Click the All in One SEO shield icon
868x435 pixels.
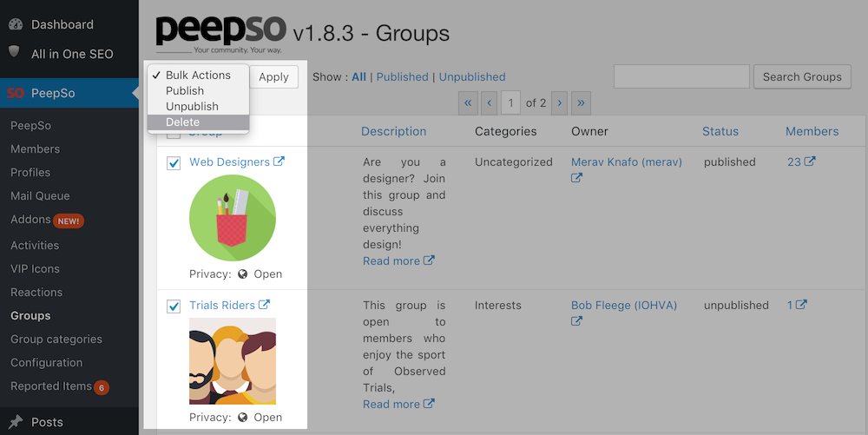tap(15, 52)
